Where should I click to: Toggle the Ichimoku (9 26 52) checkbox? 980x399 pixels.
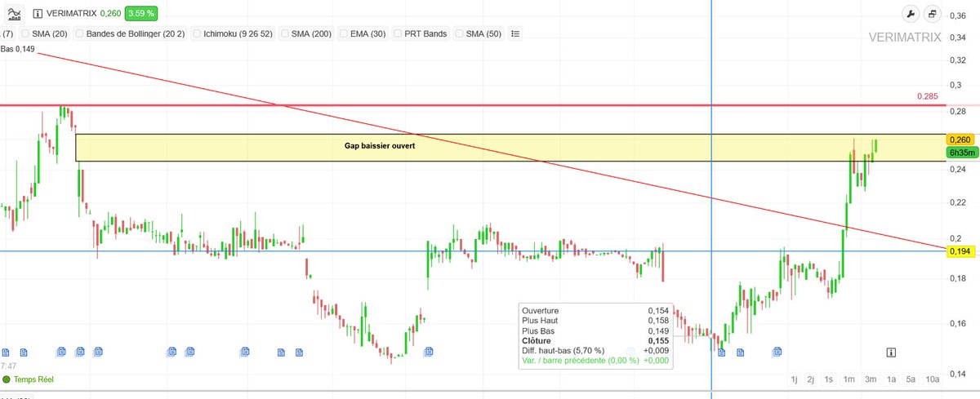[197, 33]
